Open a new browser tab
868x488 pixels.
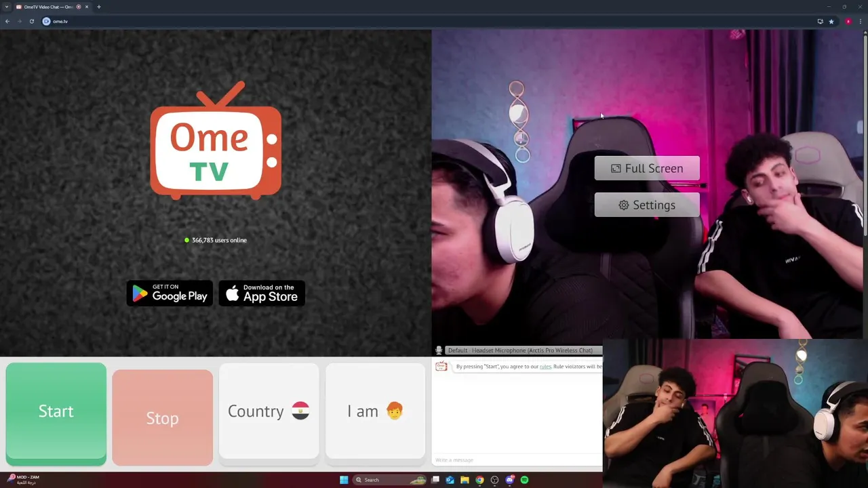click(x=99, y=7)
